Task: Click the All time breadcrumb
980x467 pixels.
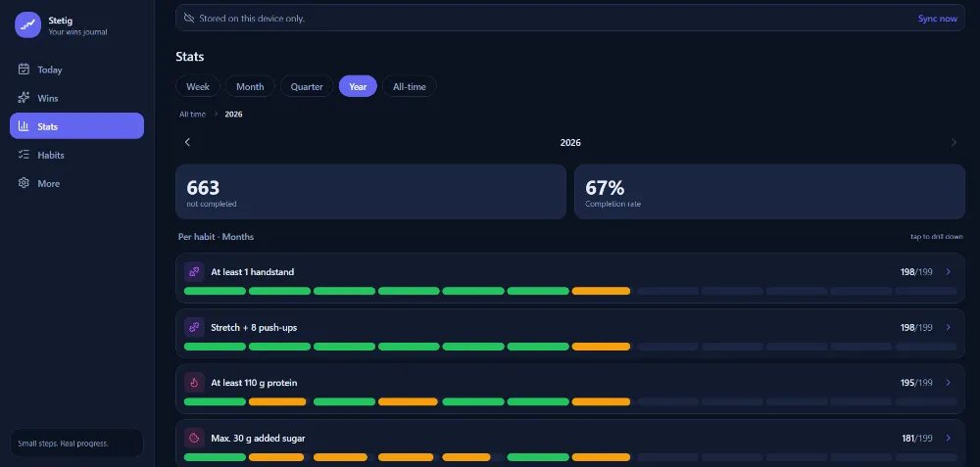Action: click(x=192, y=115)
